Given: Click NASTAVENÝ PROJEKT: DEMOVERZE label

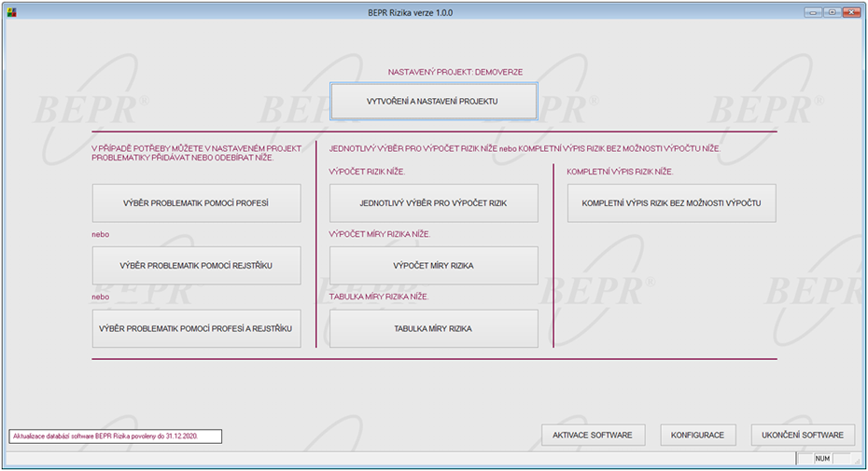Looking at the screenshot, I should point(455,72).
